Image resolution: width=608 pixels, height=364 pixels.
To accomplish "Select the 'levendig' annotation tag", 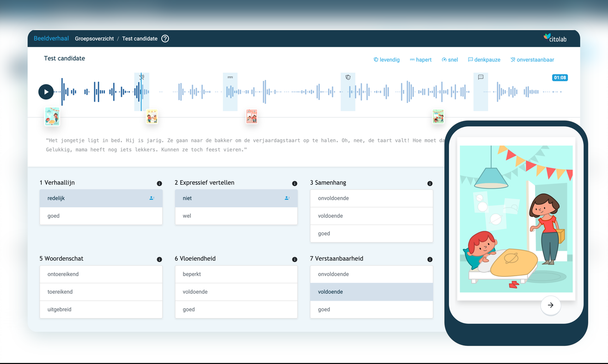I will pyautogui.click(x=386, y=60).
